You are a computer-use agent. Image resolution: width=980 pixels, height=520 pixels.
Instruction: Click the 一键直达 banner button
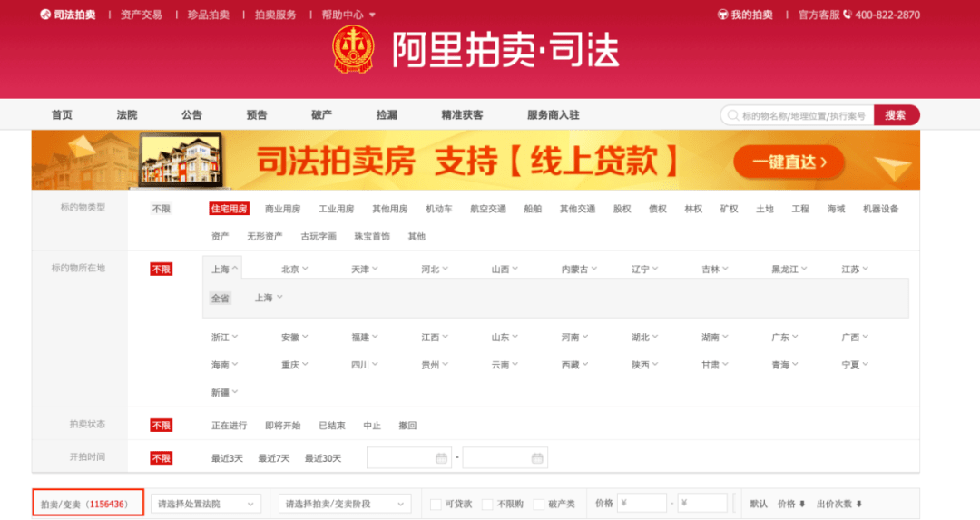point(789,162)
